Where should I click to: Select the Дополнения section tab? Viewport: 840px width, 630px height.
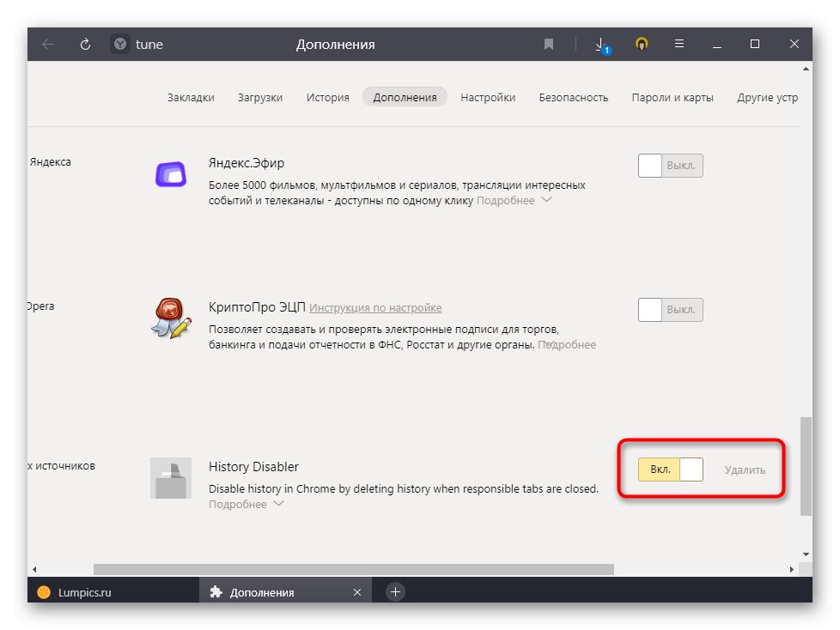405,97
